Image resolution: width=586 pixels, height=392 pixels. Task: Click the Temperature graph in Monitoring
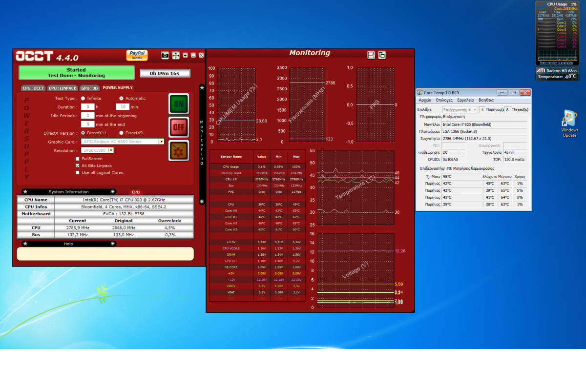tap(356, 187)
